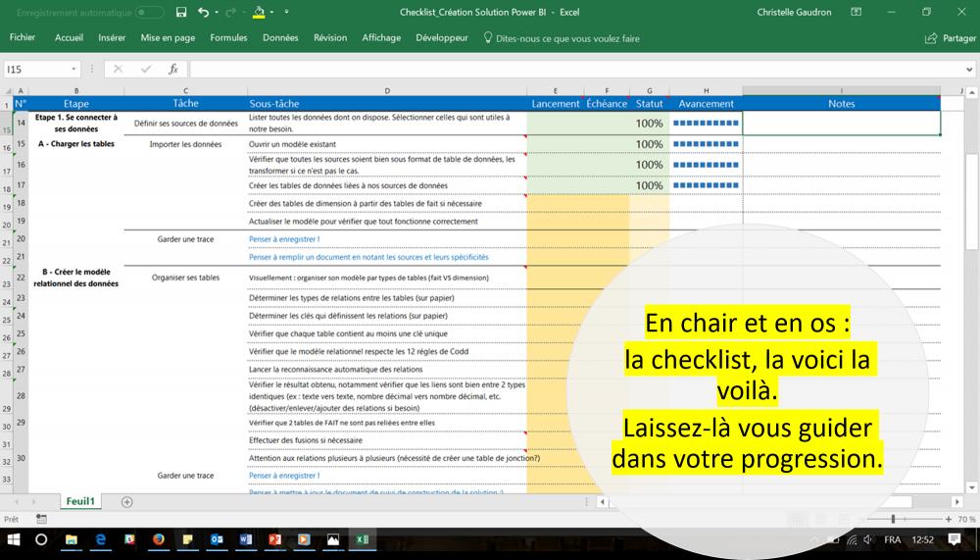This screenshot has width=980, height=560.
Task: Open the Révision ribbon tab
Action: coord(330,37)
